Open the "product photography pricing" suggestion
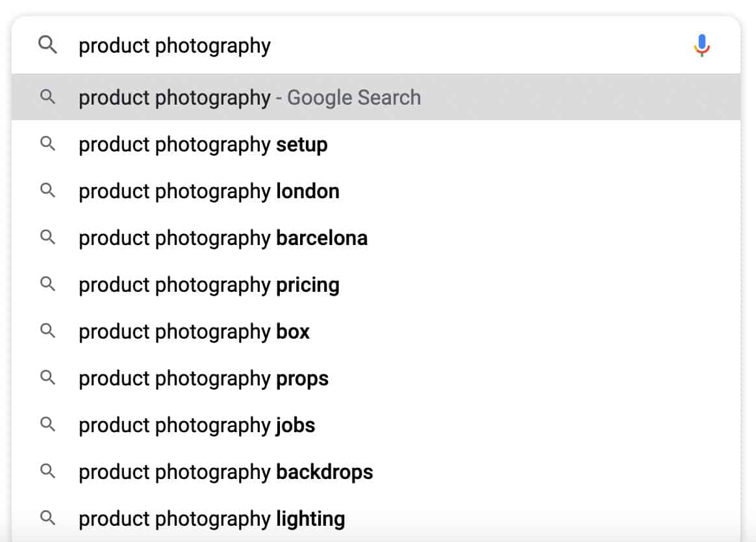The image size is (756, 542). pos(208,285)
